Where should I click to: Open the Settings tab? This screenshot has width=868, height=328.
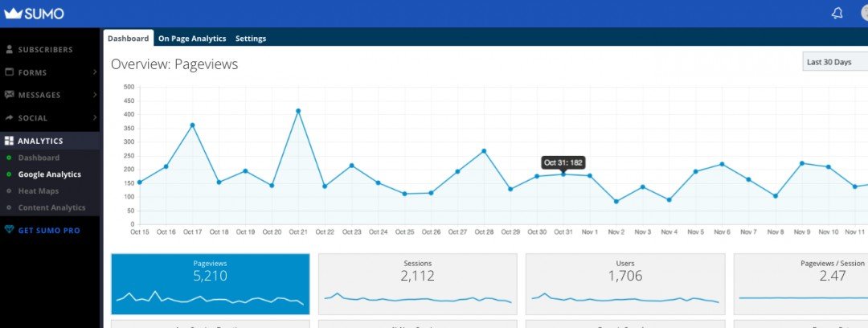point(251,39)
